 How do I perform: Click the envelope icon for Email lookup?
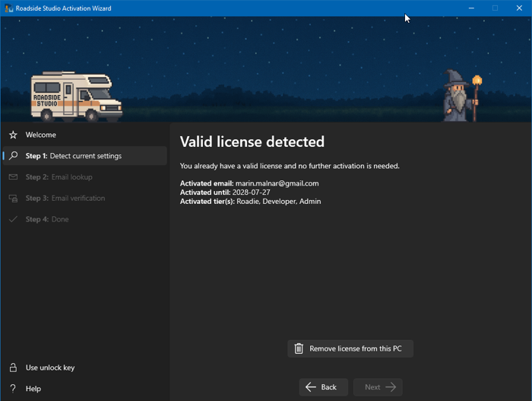(x=13, y=177)
